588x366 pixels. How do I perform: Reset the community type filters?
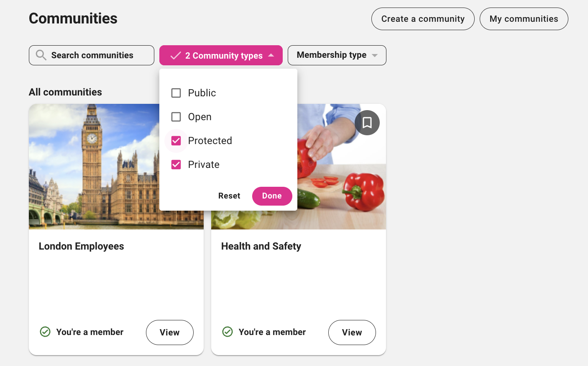[x=229, y=196]
